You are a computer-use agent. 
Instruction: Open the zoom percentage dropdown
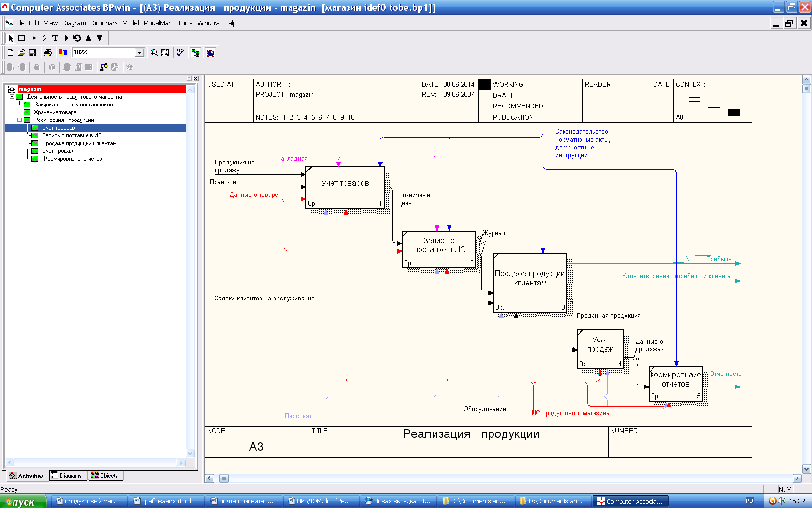(140, 52)
